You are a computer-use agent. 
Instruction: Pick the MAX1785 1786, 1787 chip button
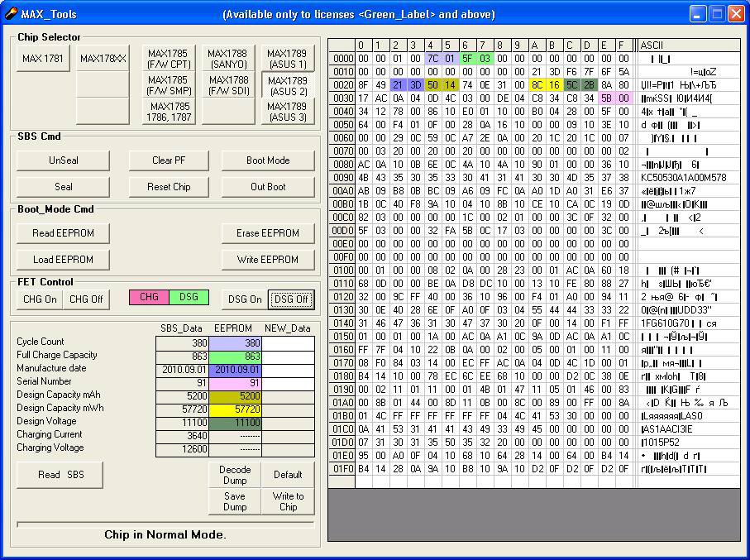coord(169,112)
